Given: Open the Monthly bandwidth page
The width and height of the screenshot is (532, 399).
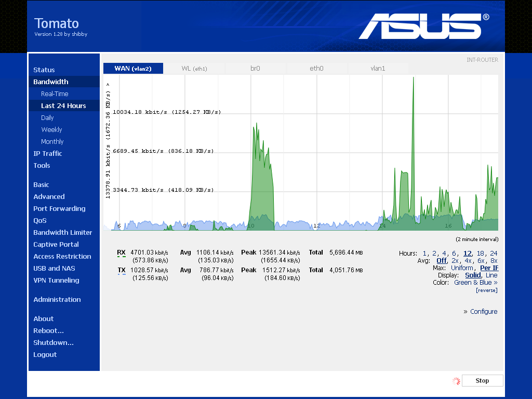Looking at the screenshot, I should click(x=52, y=141).
